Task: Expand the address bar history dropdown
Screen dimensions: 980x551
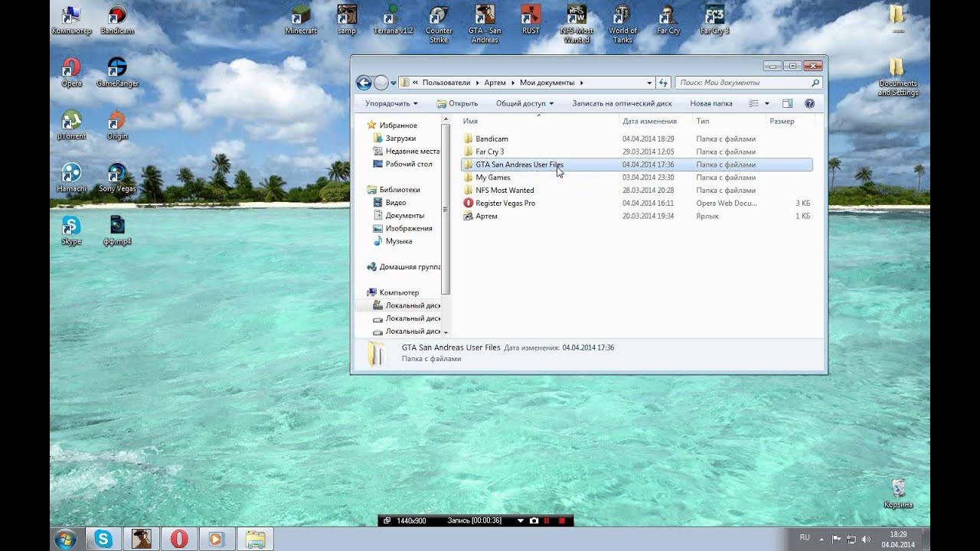Action: (649, 83)
